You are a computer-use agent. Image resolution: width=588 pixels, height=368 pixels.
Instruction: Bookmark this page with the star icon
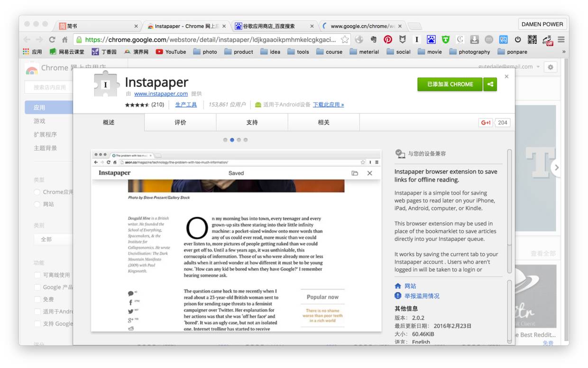(x=345, y=39)
